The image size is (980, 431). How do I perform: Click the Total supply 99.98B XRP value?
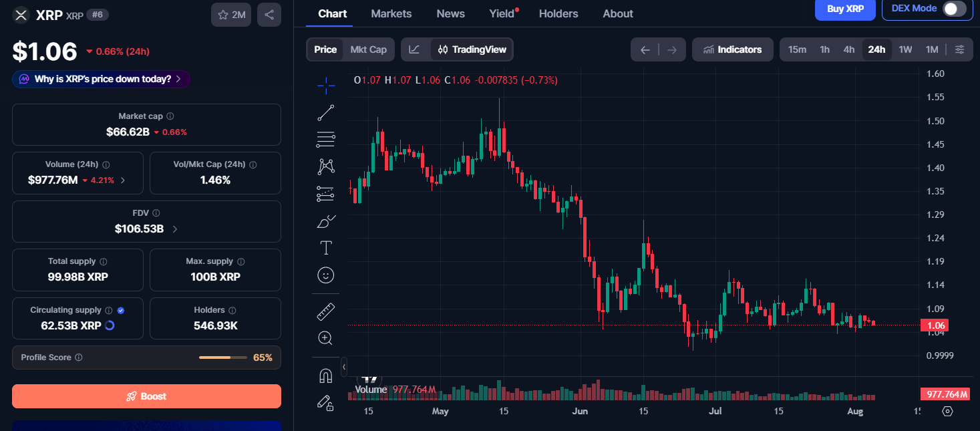pos(78,277)
